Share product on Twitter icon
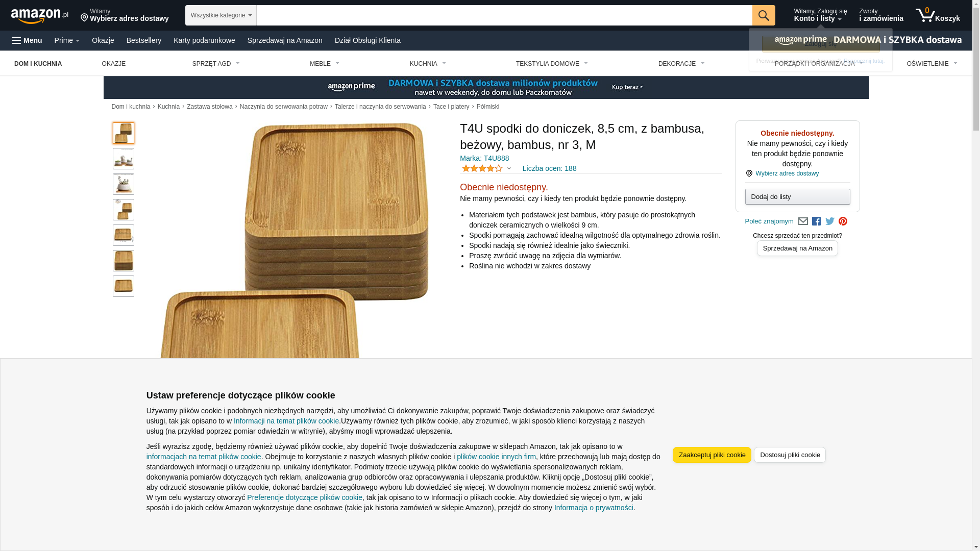 pyautogui.click(x=830, y=221)
